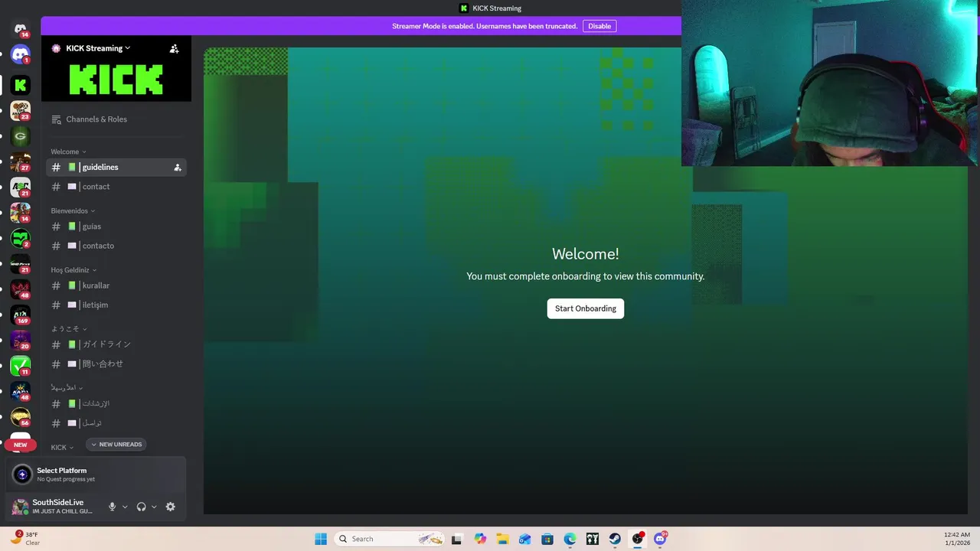Switch to OBS Studio on the taskbar

pyautogui.click(x=638, y=539)
